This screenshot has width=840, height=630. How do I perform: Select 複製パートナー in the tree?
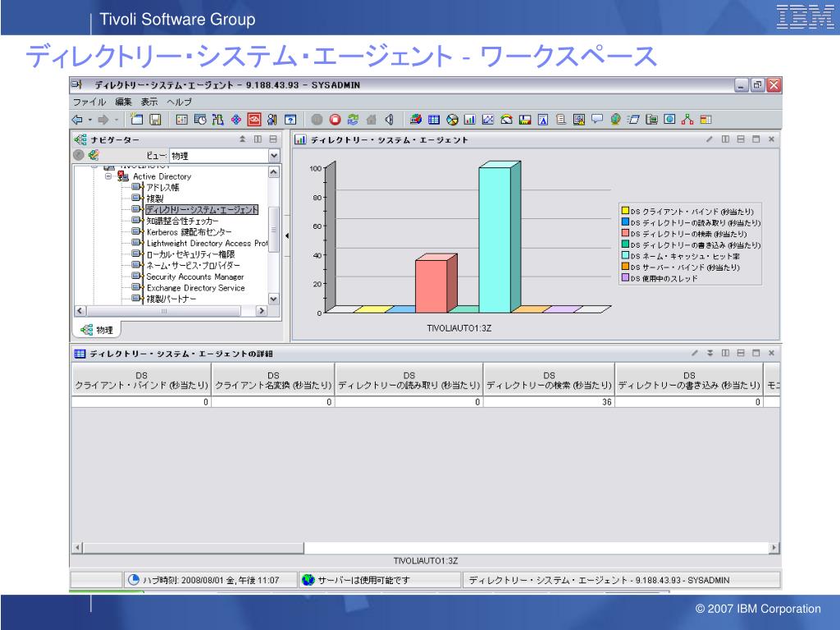point(171,299)
